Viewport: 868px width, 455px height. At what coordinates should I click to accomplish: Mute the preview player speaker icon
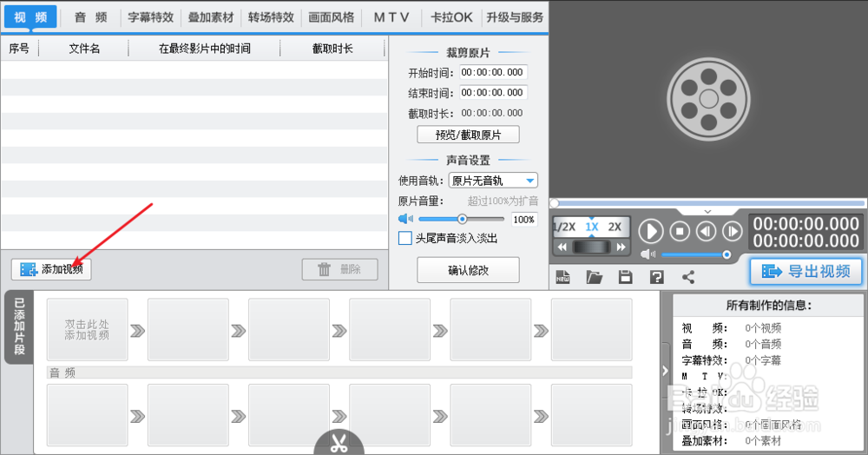click(x=648, y=254)
